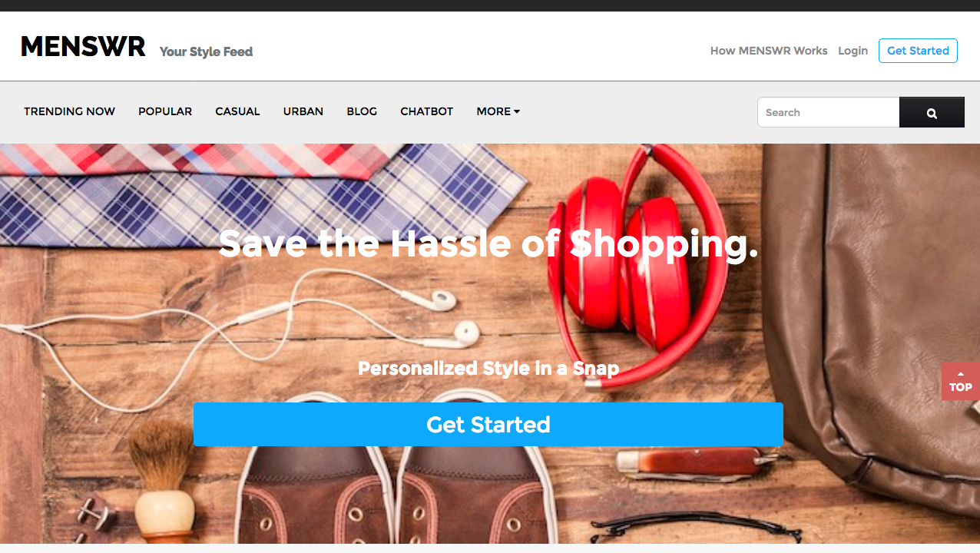Click the large blue Get Started button

click(x=488, y=424)
